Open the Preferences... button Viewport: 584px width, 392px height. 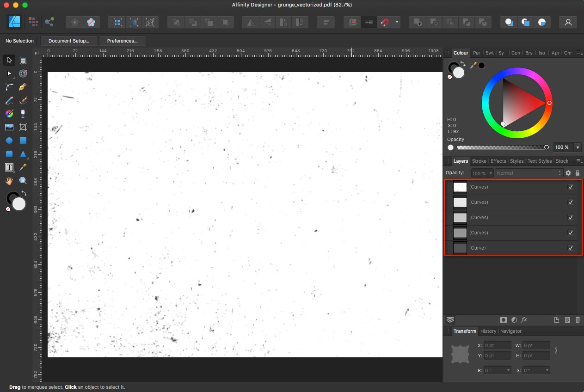click(x=122, y=41)
